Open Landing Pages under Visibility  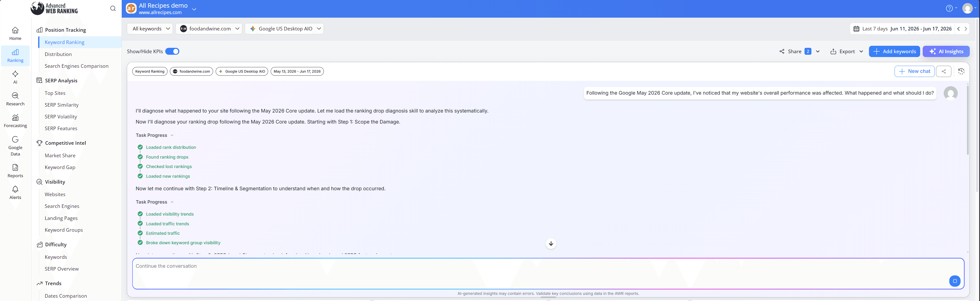(x=61, y=218)
